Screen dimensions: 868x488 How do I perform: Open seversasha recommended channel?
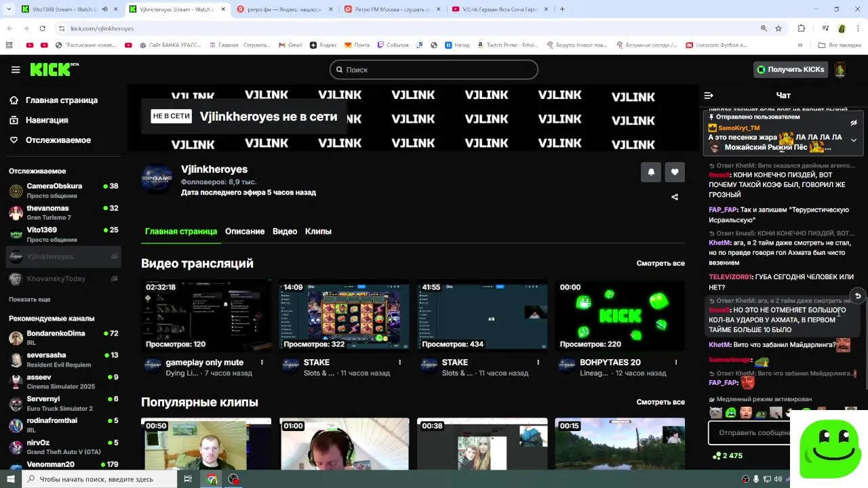pos(64,359)
